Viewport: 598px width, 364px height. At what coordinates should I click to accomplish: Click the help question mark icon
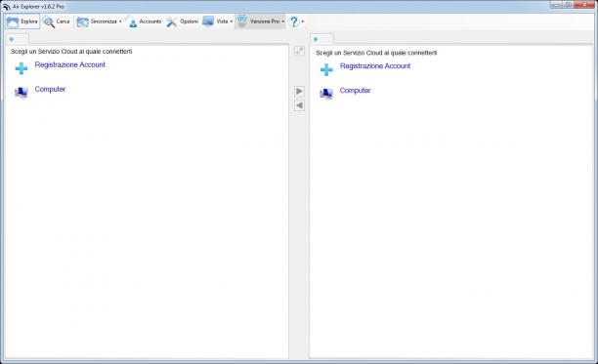click(294, 21)
